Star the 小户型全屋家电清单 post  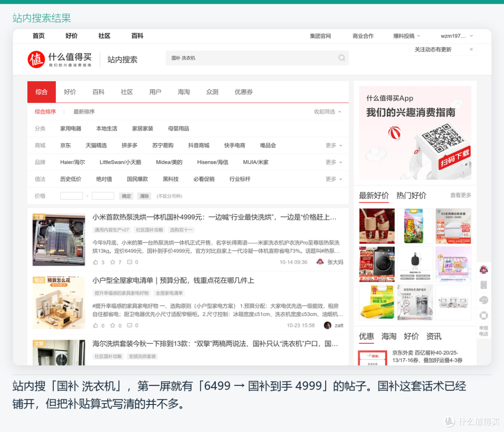click(112, 326)
